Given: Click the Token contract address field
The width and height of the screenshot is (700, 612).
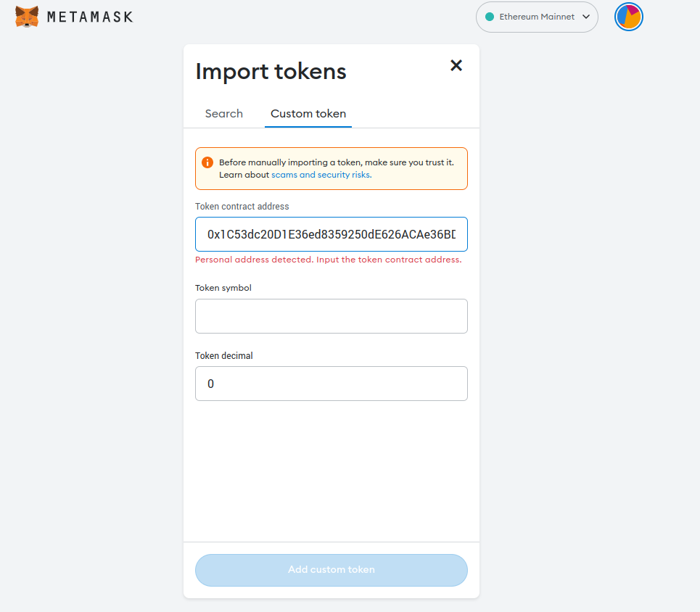Looking at the screenshot, I should (x=331, y=234).
